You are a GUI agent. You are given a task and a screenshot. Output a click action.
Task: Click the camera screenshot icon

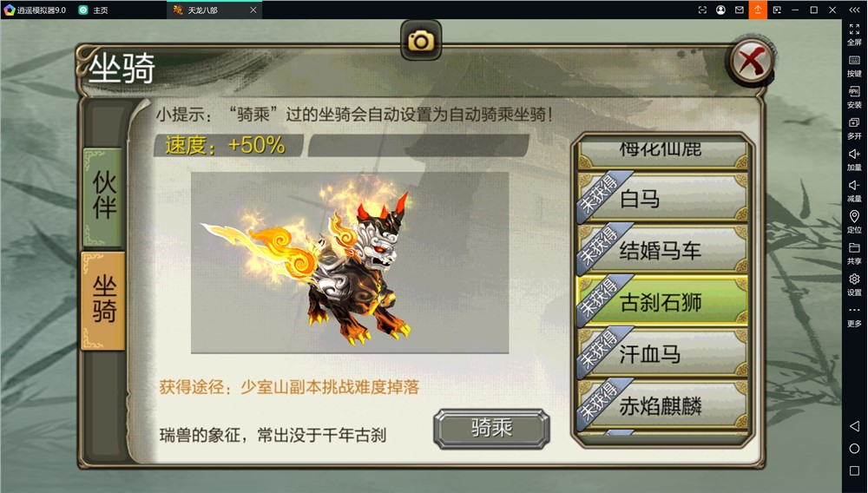click(x=421, y=41)
